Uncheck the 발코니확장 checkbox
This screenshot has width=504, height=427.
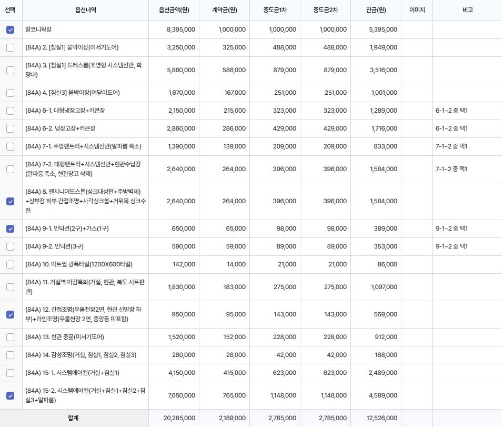point(11,29)
